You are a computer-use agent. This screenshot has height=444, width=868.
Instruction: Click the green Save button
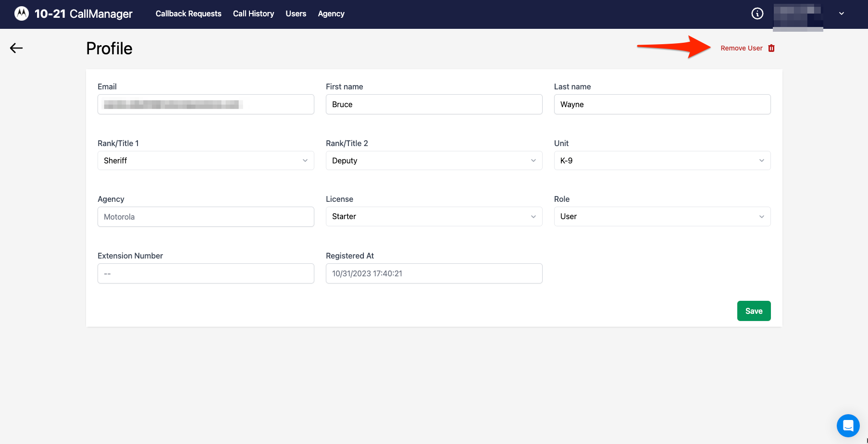754,311
